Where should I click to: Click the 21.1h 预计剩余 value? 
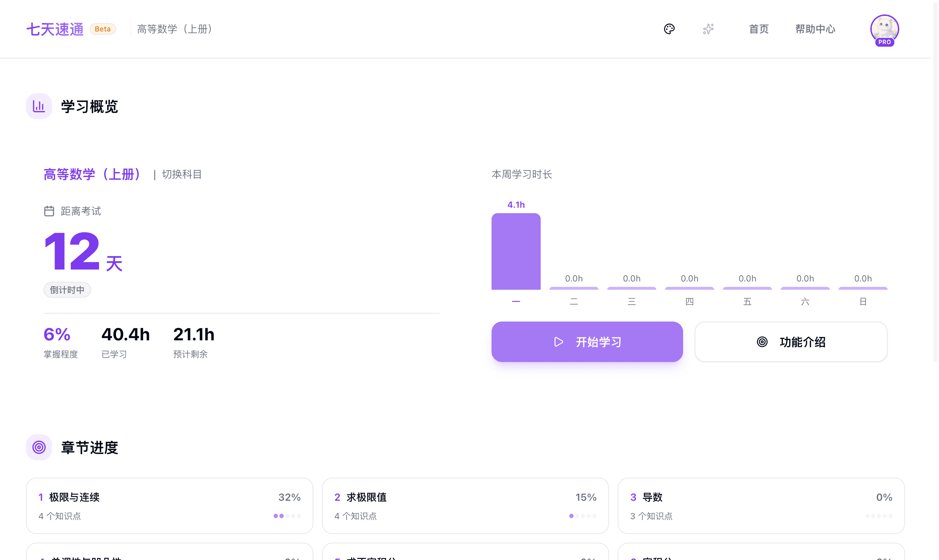[x=194, y=334]
